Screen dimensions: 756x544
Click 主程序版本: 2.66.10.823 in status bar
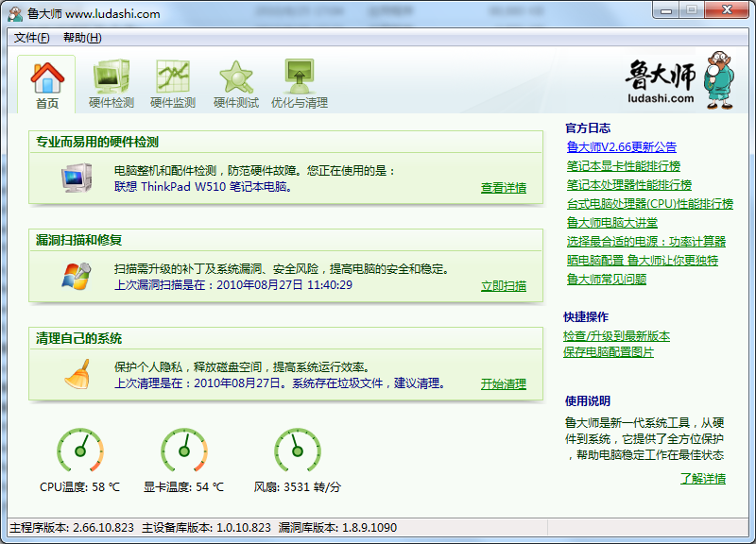(72, 528)
